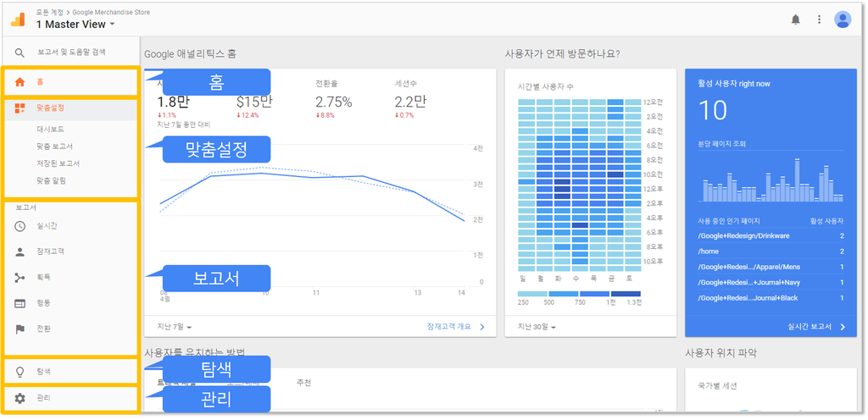
Task: Click the 획득 acquisition arrows icon
Action: coord(20,278)
